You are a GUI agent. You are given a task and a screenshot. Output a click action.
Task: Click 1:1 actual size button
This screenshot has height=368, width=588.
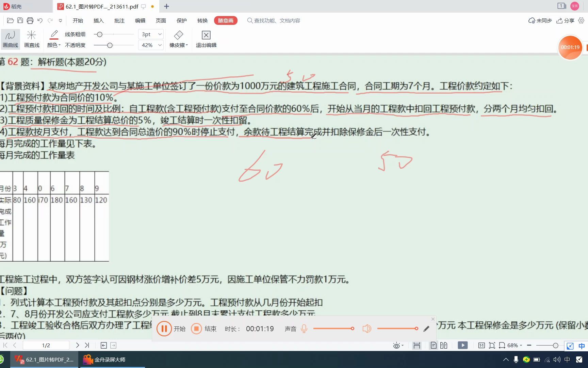(x=481, y=345)
